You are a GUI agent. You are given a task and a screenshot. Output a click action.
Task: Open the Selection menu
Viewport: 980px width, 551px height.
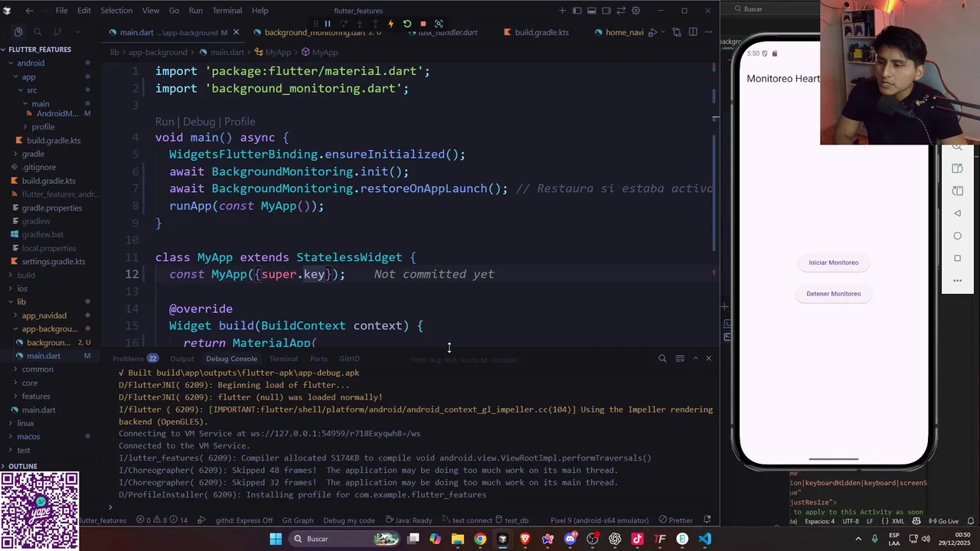(116, 11)
